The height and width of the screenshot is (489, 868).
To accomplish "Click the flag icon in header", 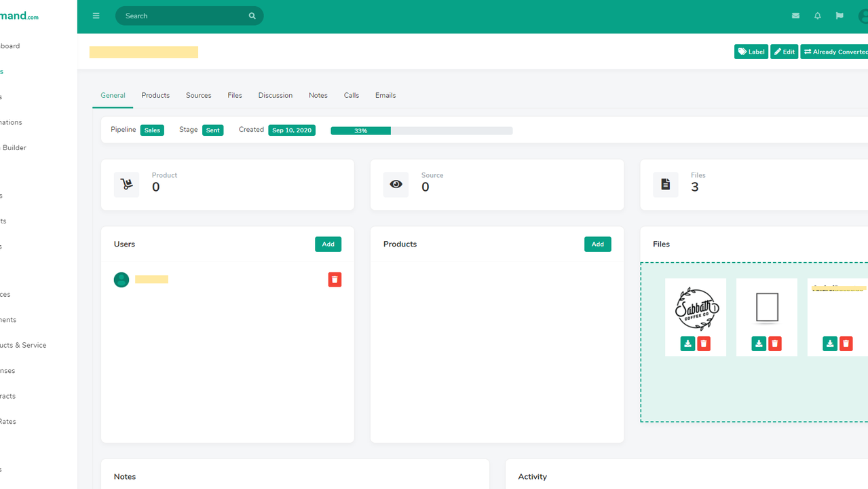I will click(x=839, y=16).
